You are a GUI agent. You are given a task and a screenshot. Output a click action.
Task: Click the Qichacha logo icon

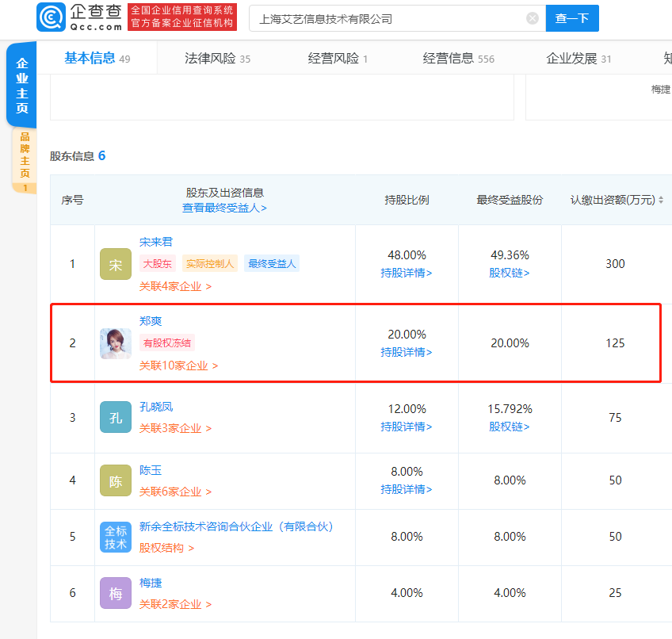tap(50, 17)
